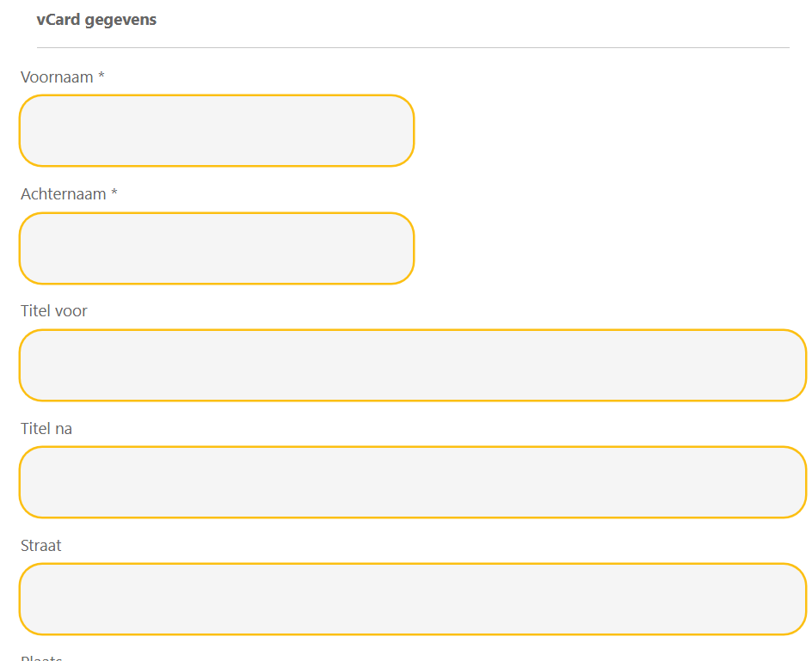Screen dimensions: 812x661
Task: Click inside the street address field
Action: tap(413, 598)
